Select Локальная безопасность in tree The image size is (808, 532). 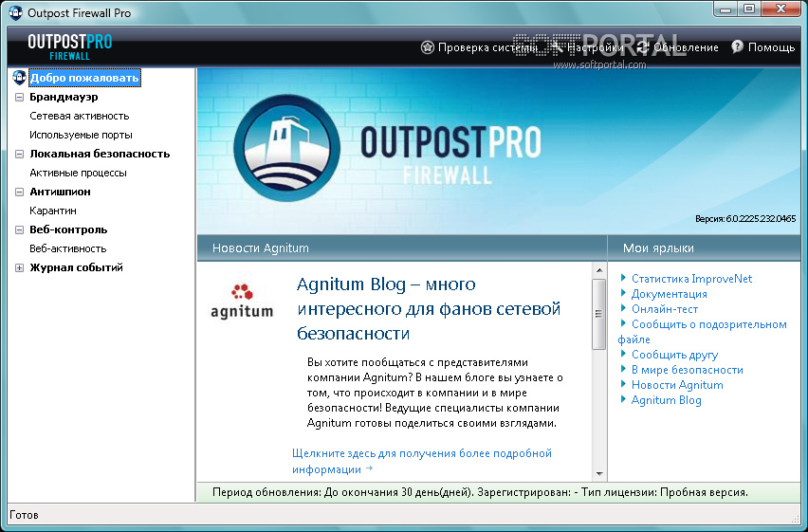click(x=100, y=154)
